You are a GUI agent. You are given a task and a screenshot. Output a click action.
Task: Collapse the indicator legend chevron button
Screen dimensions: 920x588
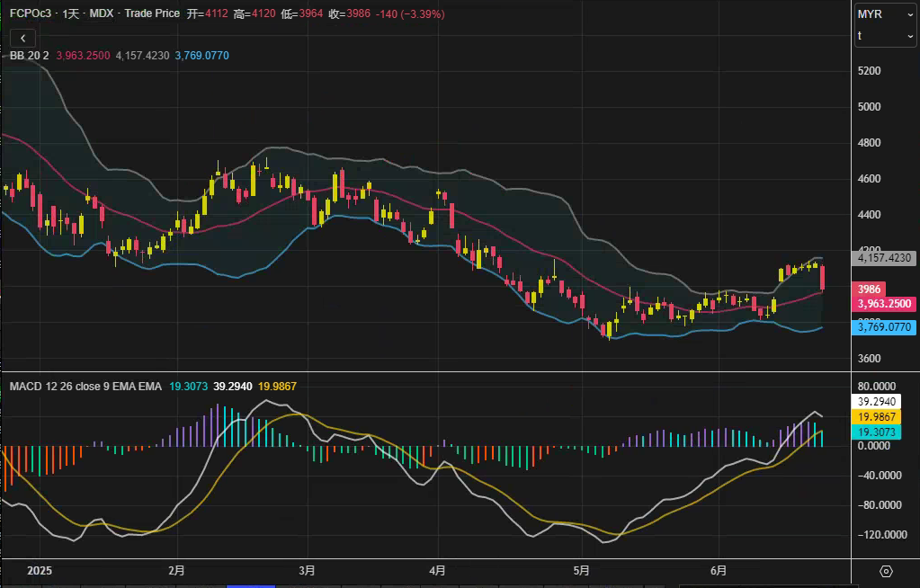click(x=22, y=38)
